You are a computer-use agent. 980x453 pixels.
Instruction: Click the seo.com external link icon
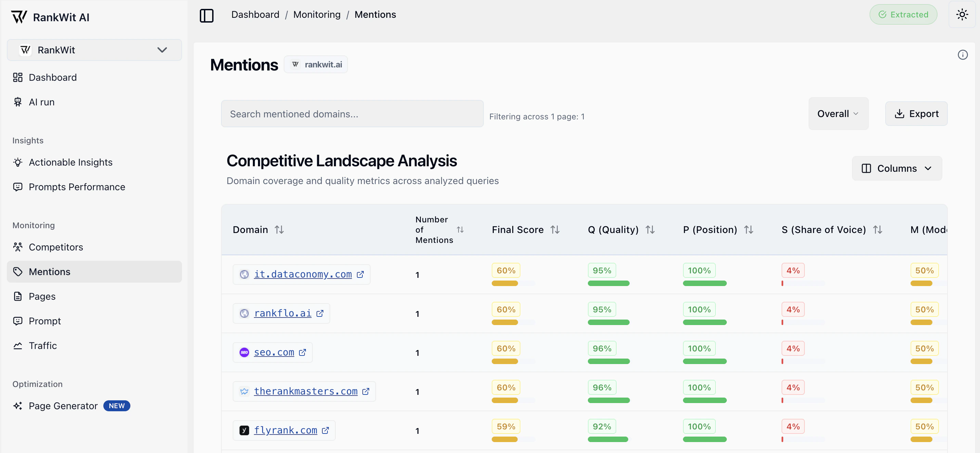(x=302, y=353)
